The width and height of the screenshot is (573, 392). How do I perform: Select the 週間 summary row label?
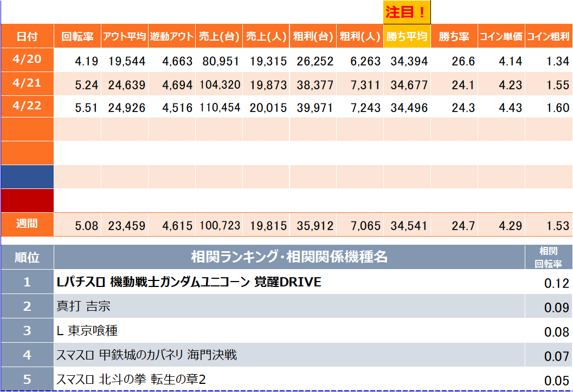coord(27,224)
